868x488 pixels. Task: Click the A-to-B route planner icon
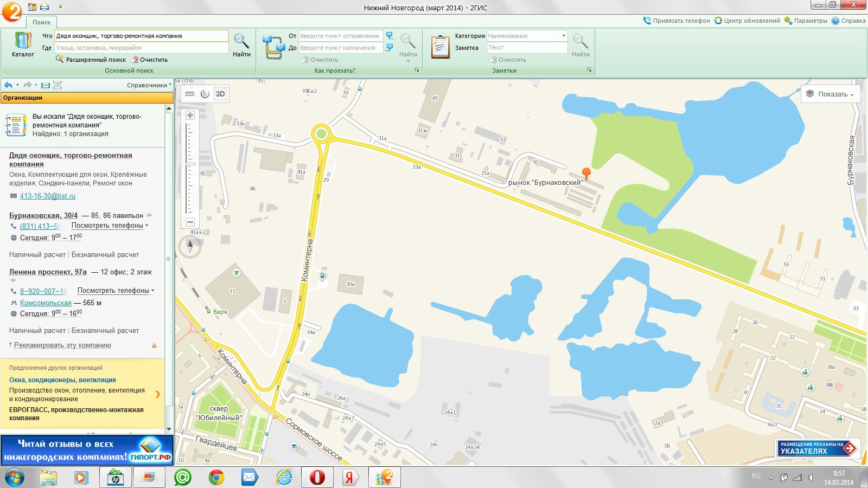273,47
